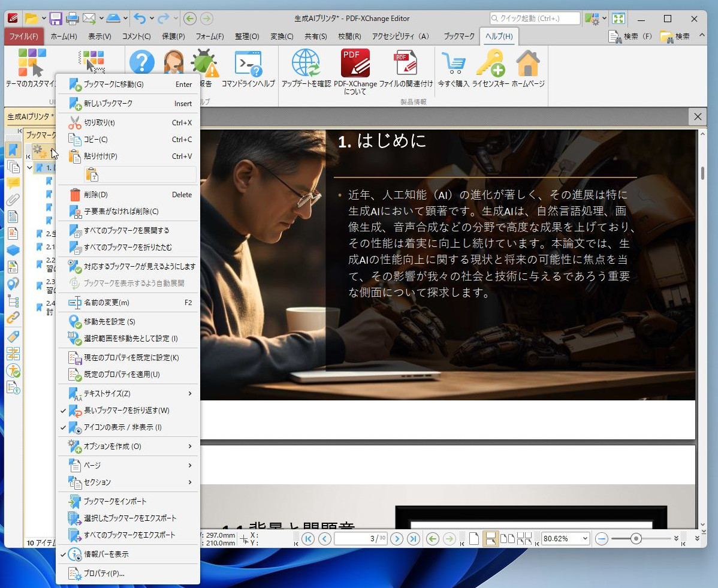Open the zoom level 80.62% dropdown
This screenshot has height=588, width=718.
pos(585,538)
